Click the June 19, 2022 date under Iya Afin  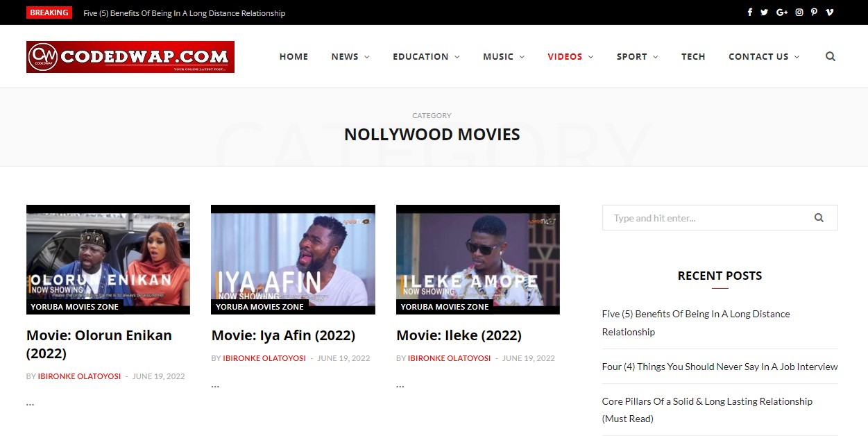343,358
